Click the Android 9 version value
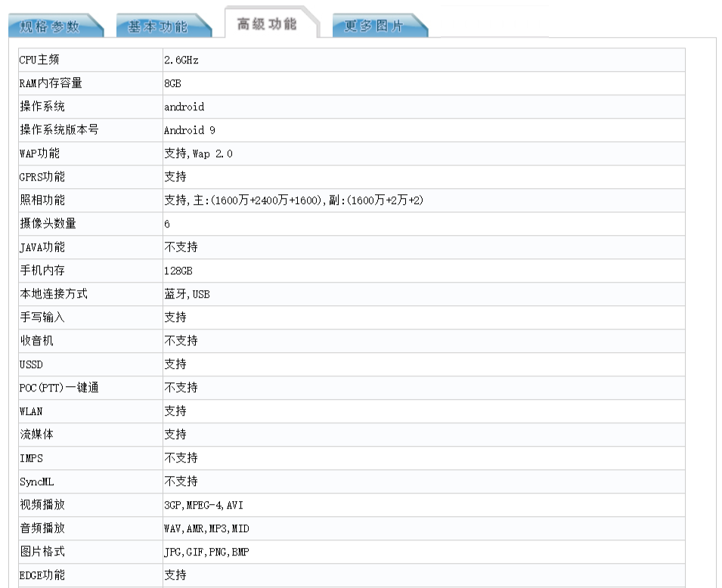 click(190, 131)
